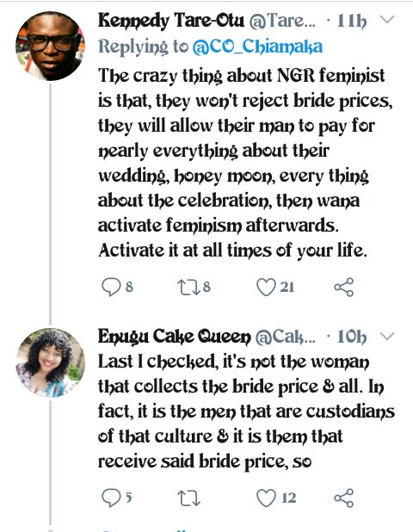Click the @Cak... username handle
Screen dimensions: 413x532
tap(285, 337)
